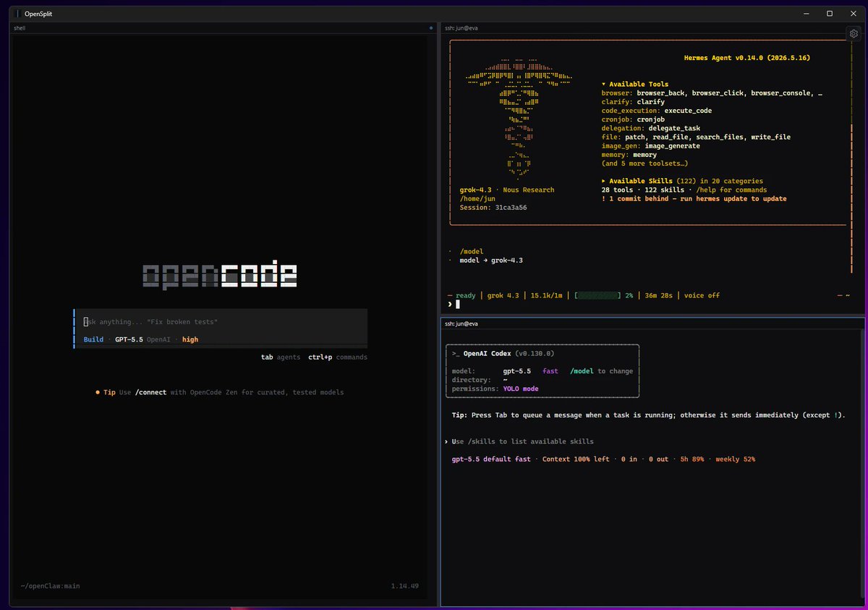Click the orange "high" reasoning label

click(190, 339)
